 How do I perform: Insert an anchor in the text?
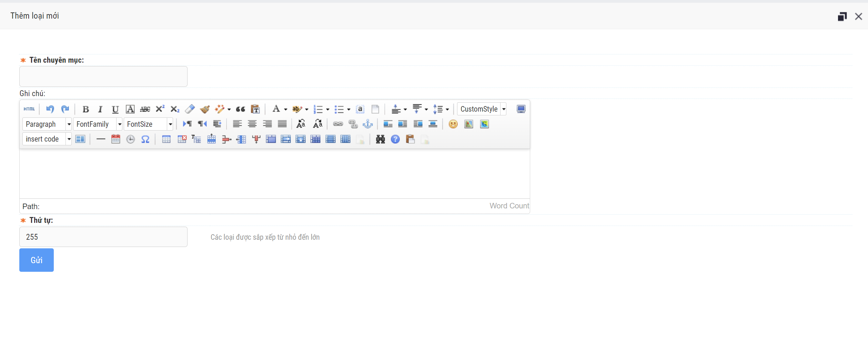(x=368, y=124)
